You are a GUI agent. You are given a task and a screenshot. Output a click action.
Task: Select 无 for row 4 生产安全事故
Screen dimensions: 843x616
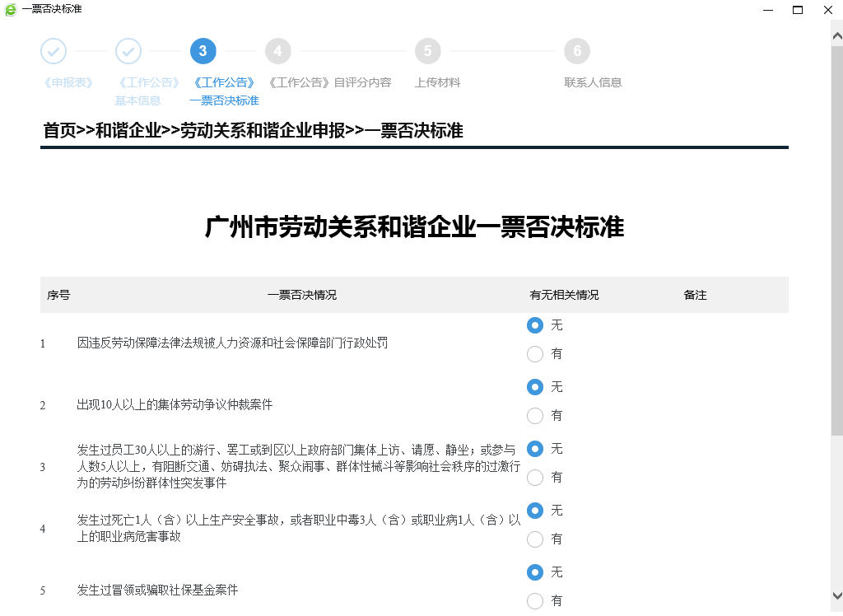(535, 511)
